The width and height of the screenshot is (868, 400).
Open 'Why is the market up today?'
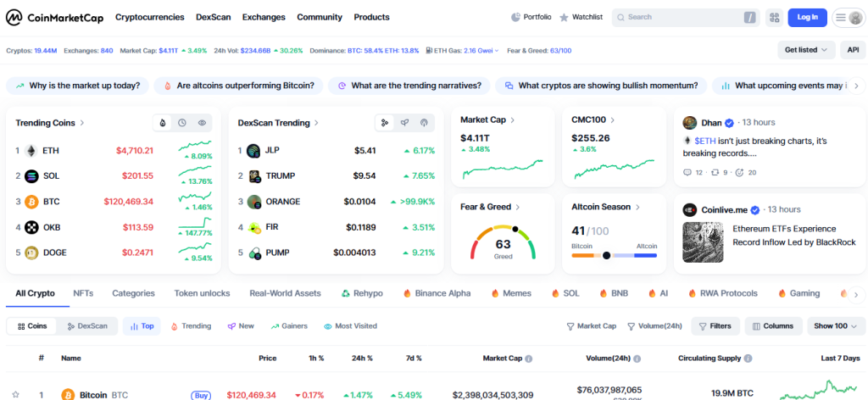[x=77, y=86]
